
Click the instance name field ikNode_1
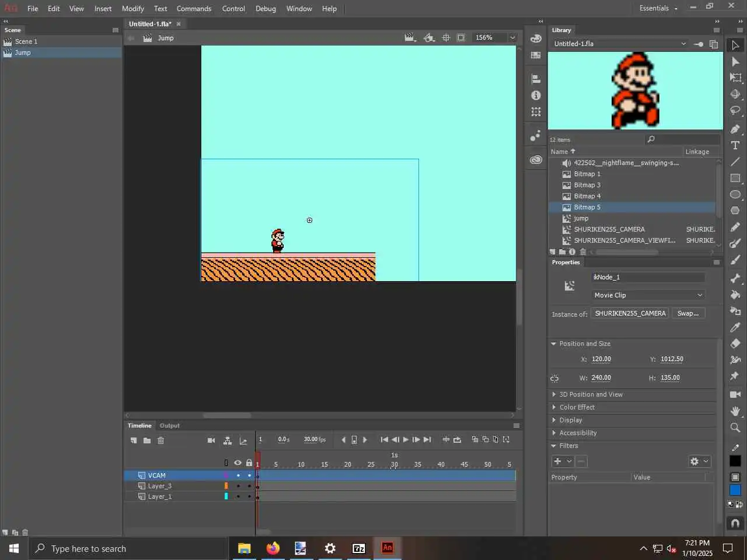[x=648, y=277]
